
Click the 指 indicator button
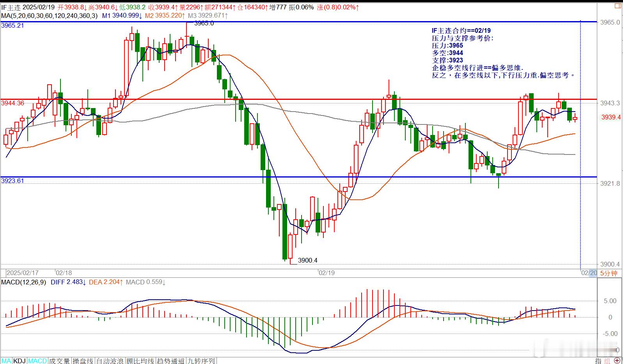point(598,361)
